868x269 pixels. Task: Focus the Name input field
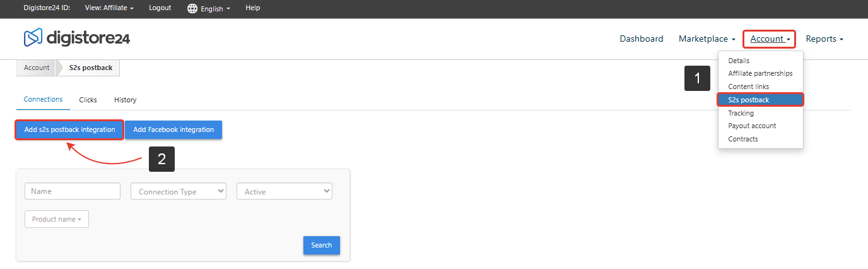click(73, 191)
